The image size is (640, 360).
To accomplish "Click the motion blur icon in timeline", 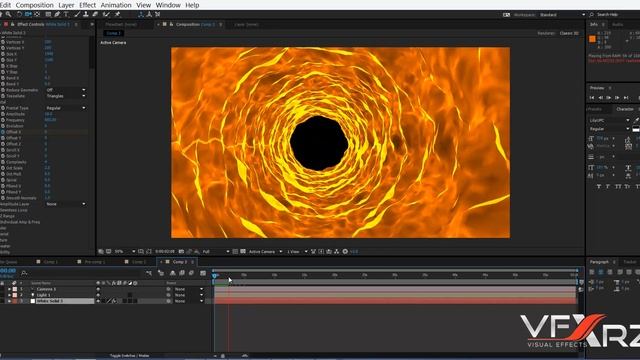I will tap(191, 273).
